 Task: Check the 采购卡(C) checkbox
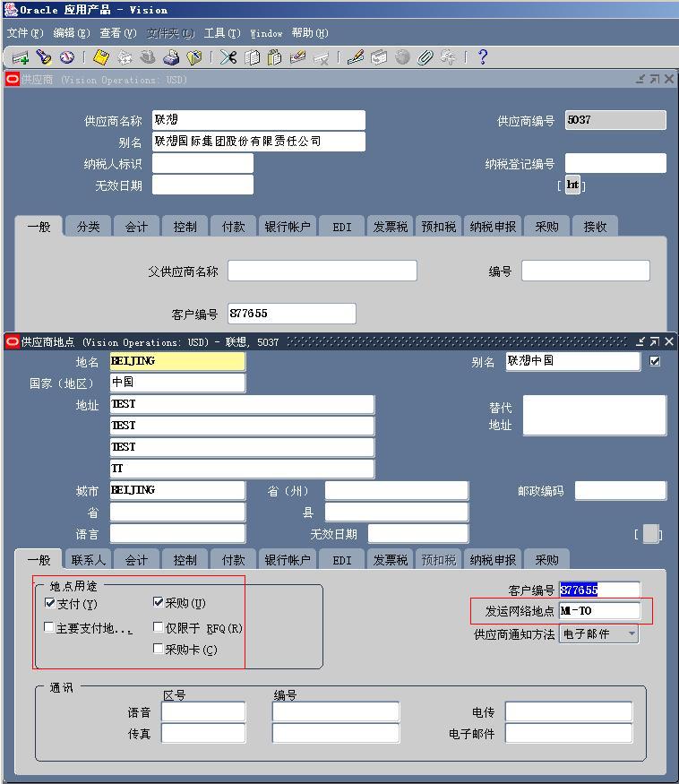[158, 649]
